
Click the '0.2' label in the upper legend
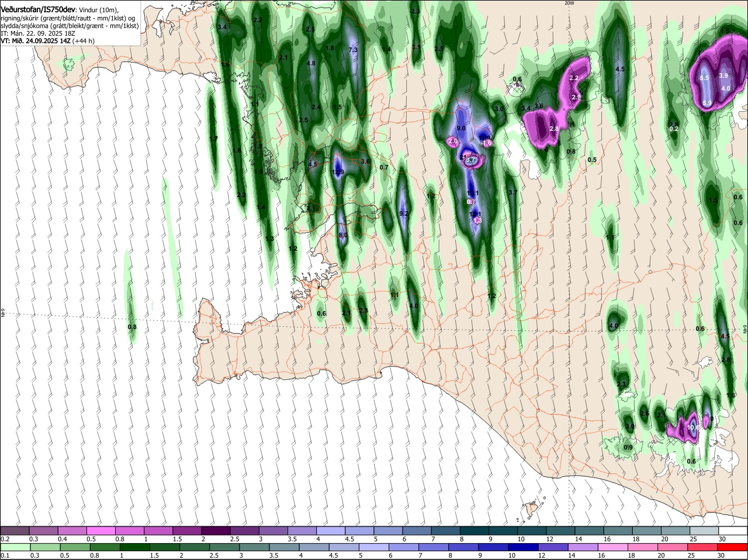tap(5, 539)
